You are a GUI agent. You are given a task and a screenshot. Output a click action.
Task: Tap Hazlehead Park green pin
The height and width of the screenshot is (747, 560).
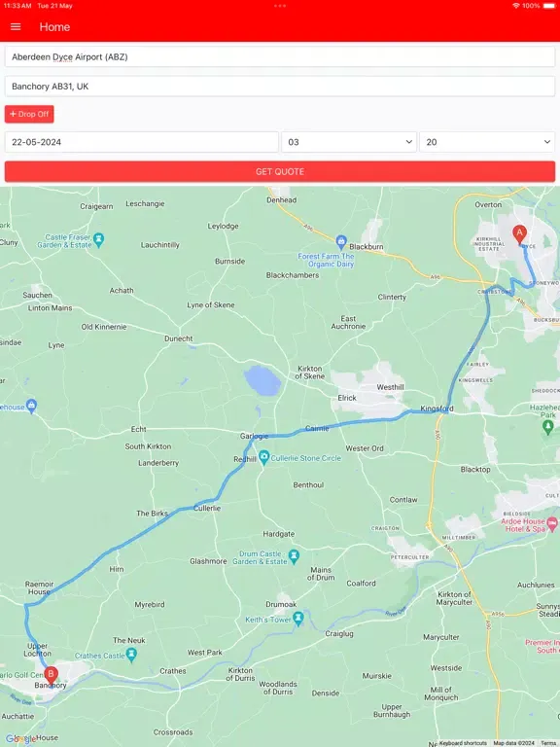(547, 426)
